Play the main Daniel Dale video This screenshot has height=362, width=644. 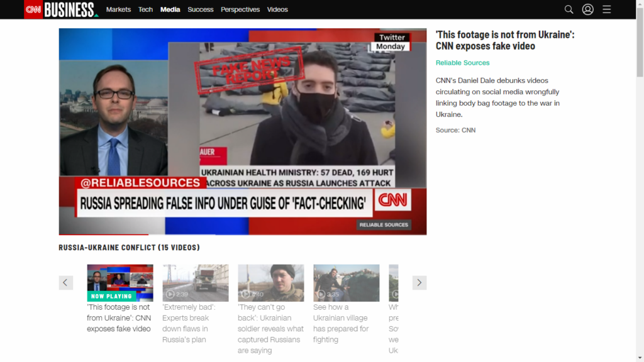coord(243,131)
